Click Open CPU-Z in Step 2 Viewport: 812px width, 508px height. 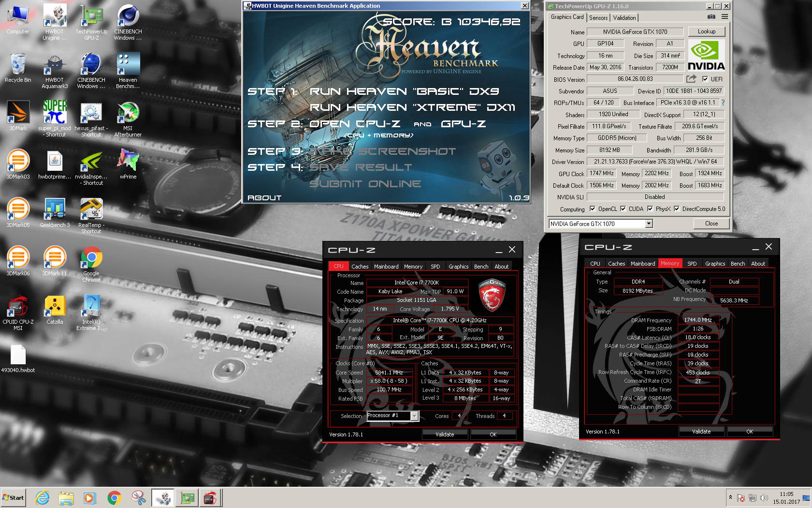click(355, 124)
